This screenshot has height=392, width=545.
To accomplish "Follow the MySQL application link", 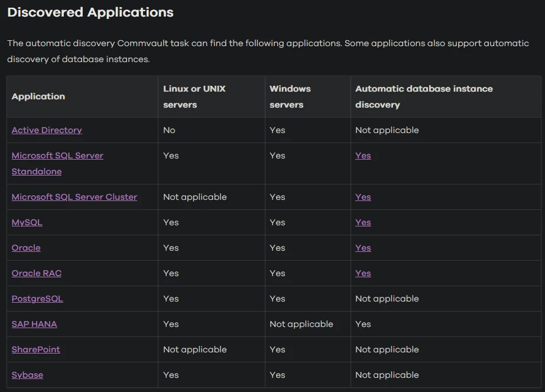I will pos(27,222).
